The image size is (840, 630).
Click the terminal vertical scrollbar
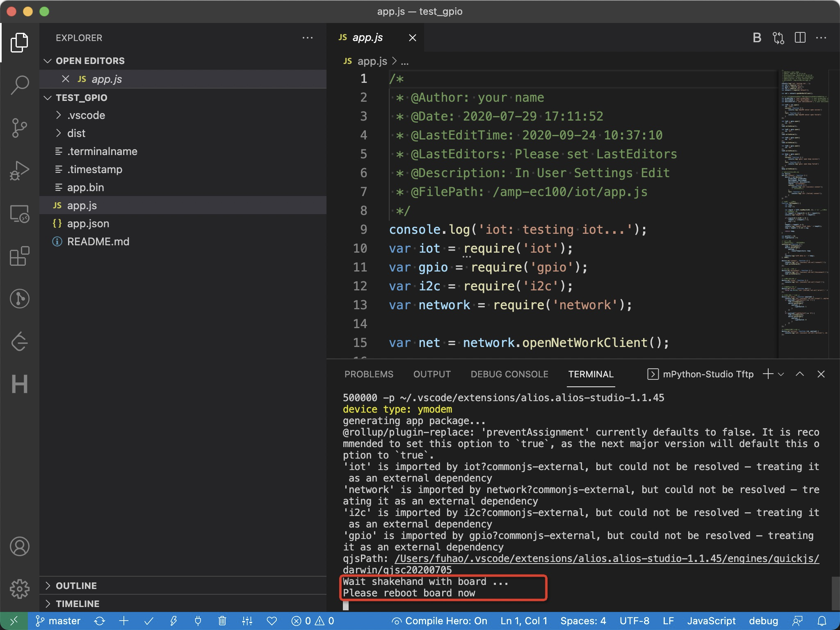click(x=835, y=593)
